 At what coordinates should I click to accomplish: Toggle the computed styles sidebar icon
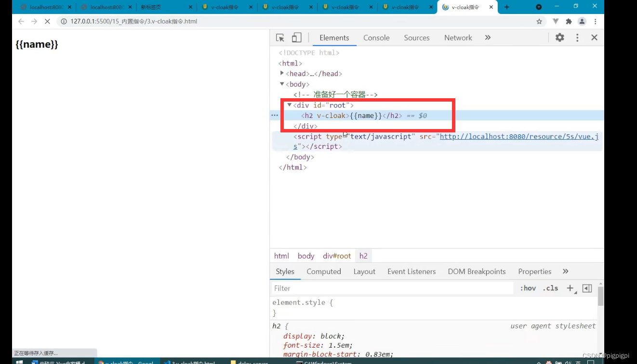click(587, 288)
